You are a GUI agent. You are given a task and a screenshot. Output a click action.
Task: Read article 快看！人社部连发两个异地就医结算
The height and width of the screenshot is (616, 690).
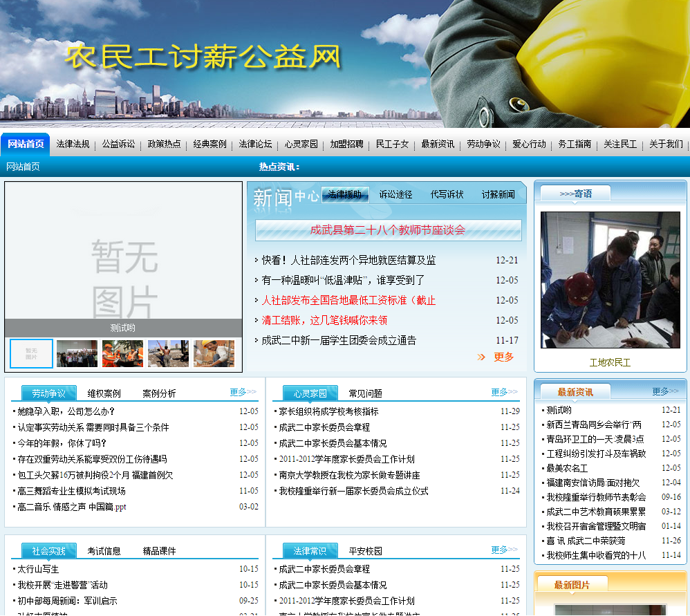[348, 260]
